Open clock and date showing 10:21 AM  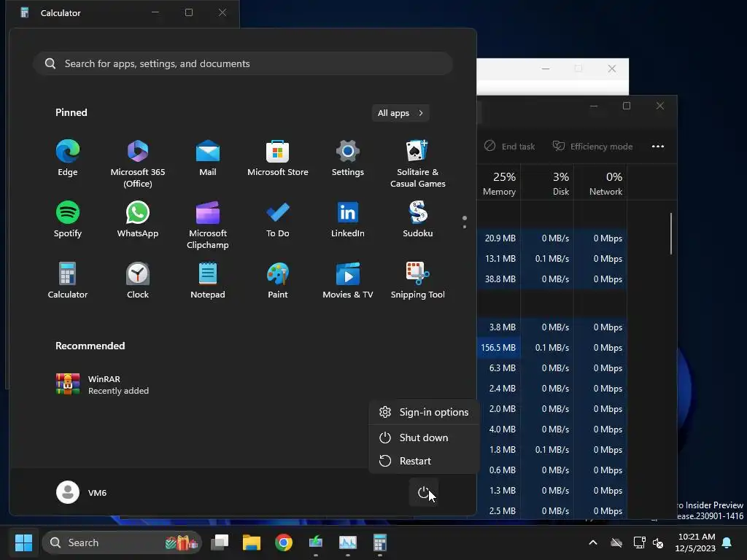coord(695,542)
